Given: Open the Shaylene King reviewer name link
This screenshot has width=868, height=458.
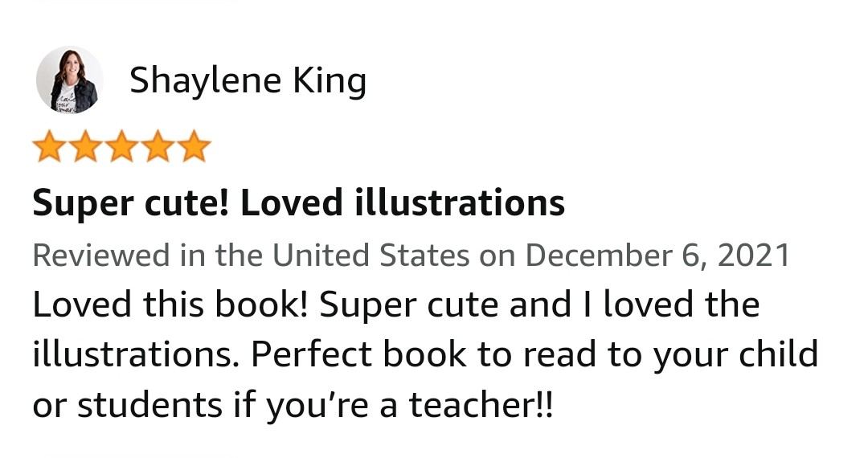Looking at the screenshot, I should (248, 80).
